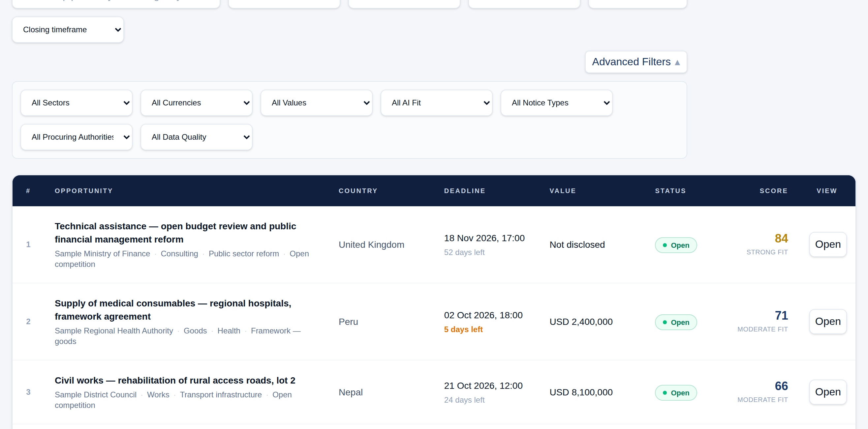
Task: Click the Open status badge in the Peru row
Action: 676,322
